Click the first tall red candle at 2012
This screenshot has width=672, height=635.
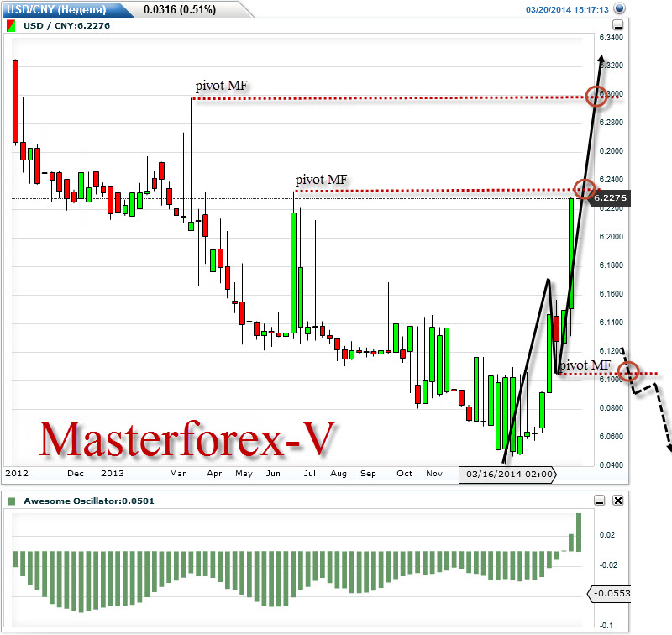(x=15, y=102)
